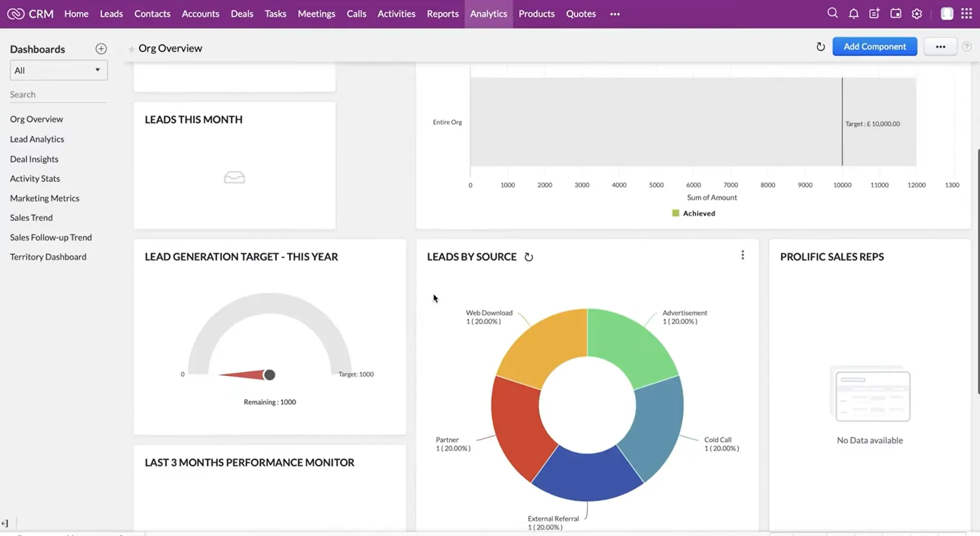
Task: Collapse the sidebar panel at bottom-left
Action: coord(5,523)
